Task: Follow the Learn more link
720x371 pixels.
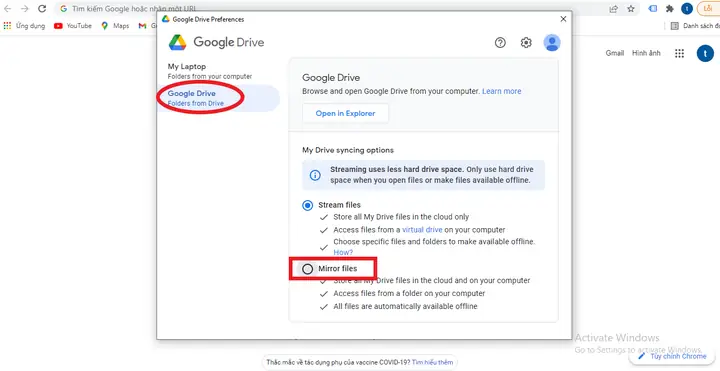Action: (x=501, y=91)
